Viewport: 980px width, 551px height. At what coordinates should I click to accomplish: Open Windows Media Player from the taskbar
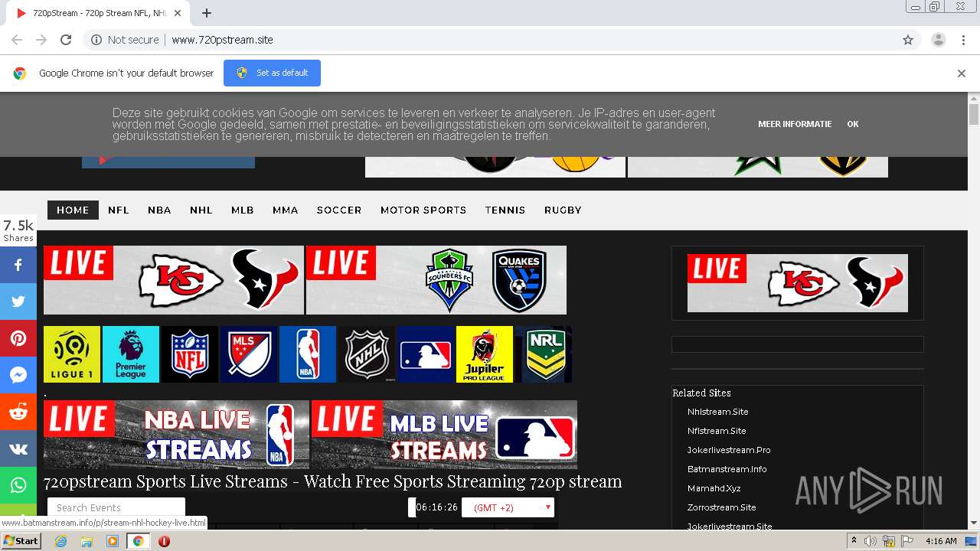tap(113, 541)
